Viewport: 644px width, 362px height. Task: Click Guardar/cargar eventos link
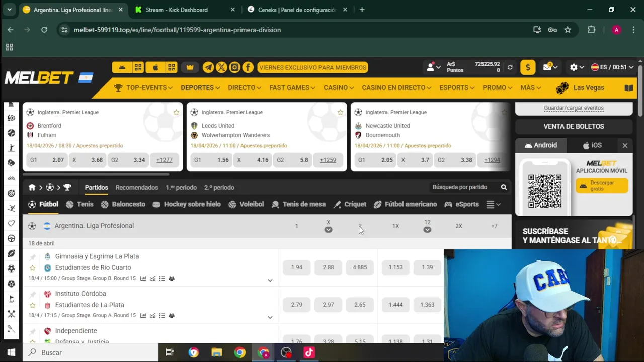(574, 108)
